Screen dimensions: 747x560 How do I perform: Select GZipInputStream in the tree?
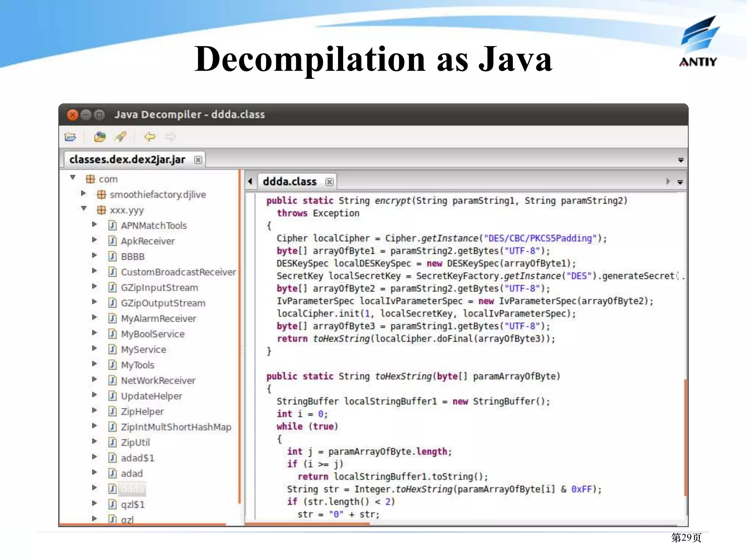(x=159, y=288)
